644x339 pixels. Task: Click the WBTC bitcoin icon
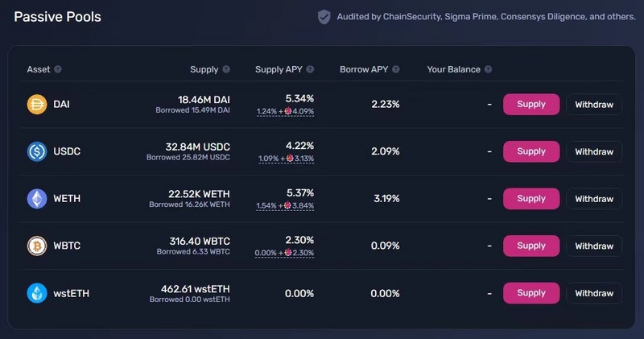(x=37, y=246)
